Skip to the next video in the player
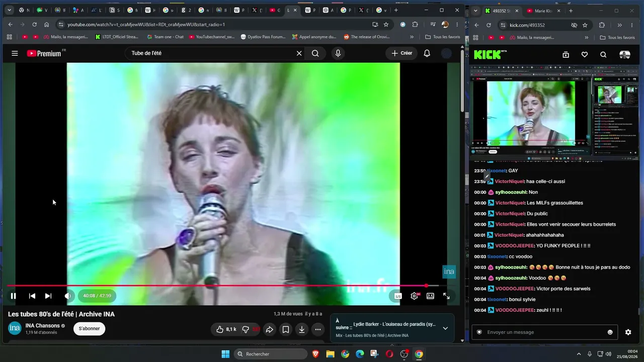This screenshot has width=644, height=362. pos(48,296)
